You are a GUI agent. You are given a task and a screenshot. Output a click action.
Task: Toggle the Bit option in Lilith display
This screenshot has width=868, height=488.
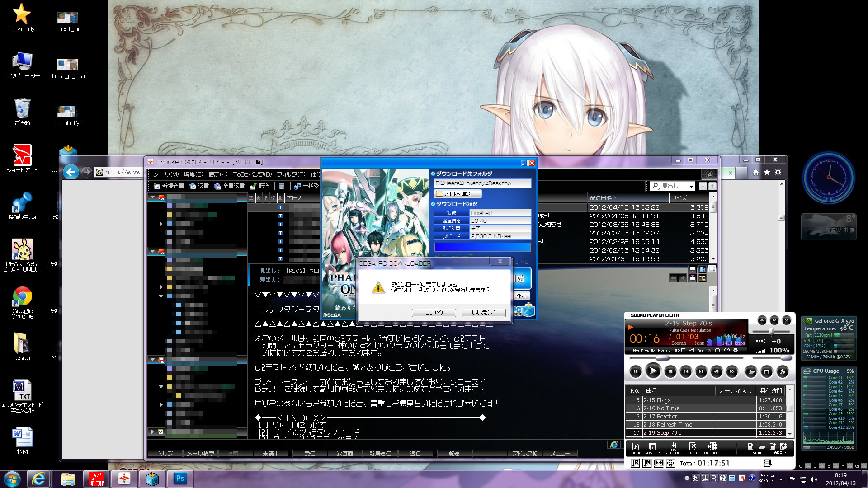700,350
